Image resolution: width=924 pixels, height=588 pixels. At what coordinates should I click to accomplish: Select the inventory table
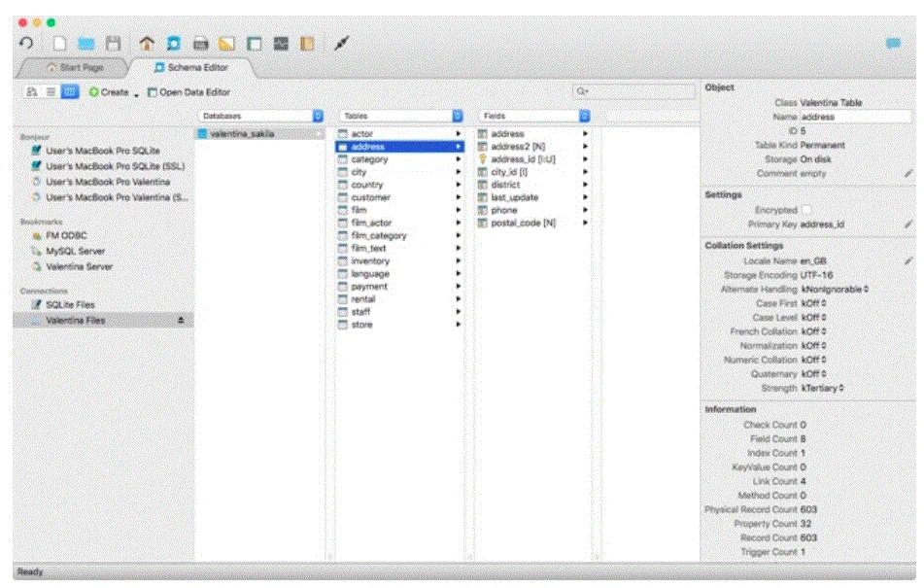pos(400,261)
